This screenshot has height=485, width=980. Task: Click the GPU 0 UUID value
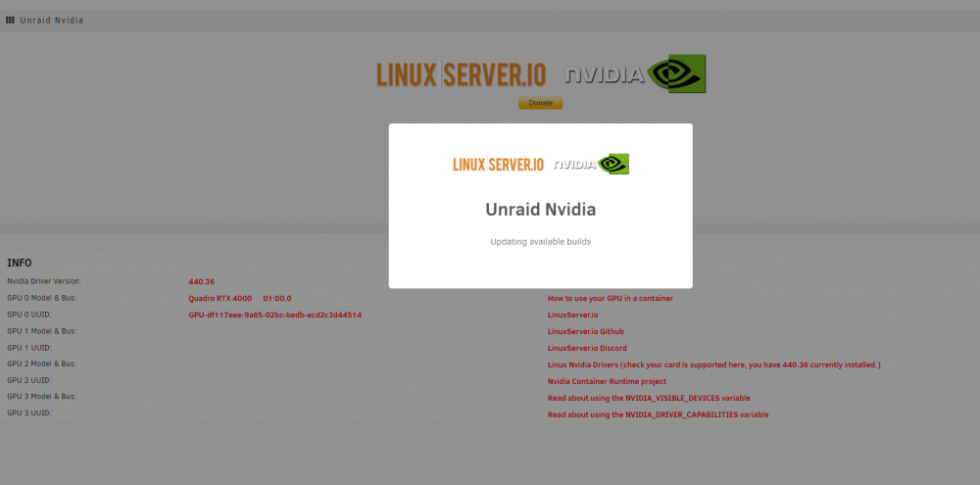click(275, 315)
